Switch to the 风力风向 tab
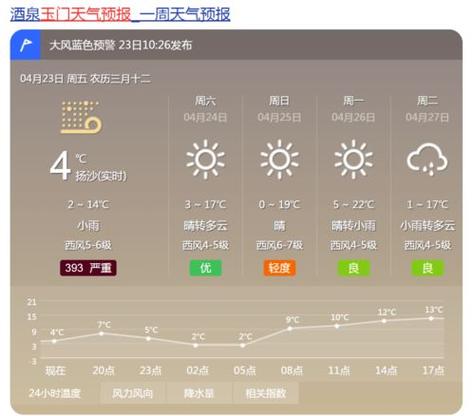 tap(132, 393)
